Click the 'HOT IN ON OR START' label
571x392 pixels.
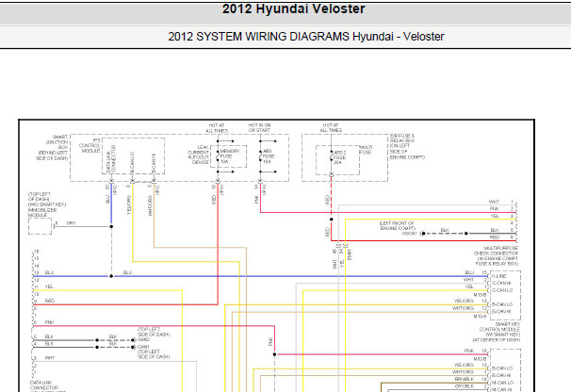pos(260,127)
